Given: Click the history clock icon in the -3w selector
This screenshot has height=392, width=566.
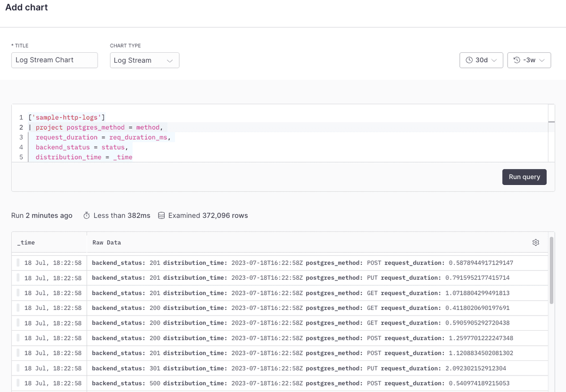Looking at the screenshot, I should coord(516,60).
